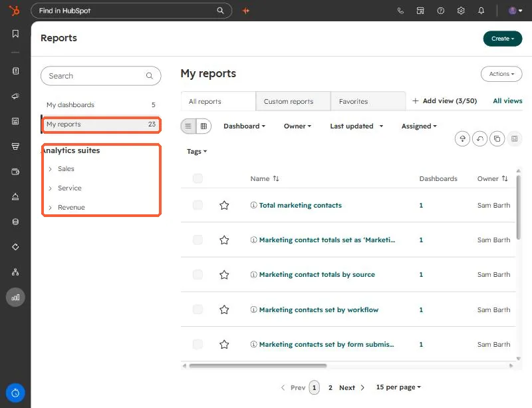Open Bookmarks in the left sidebar

(15, 34)
